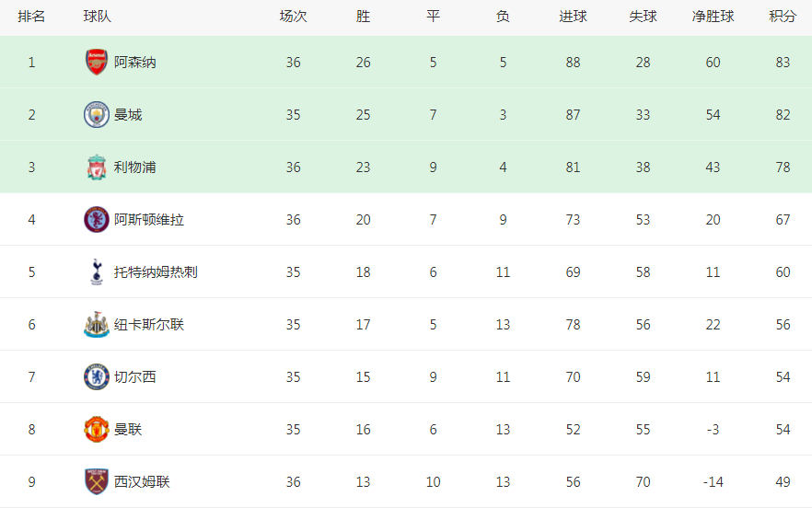
Task: Click the Liverpool club crest
Action: coord(97,167)
